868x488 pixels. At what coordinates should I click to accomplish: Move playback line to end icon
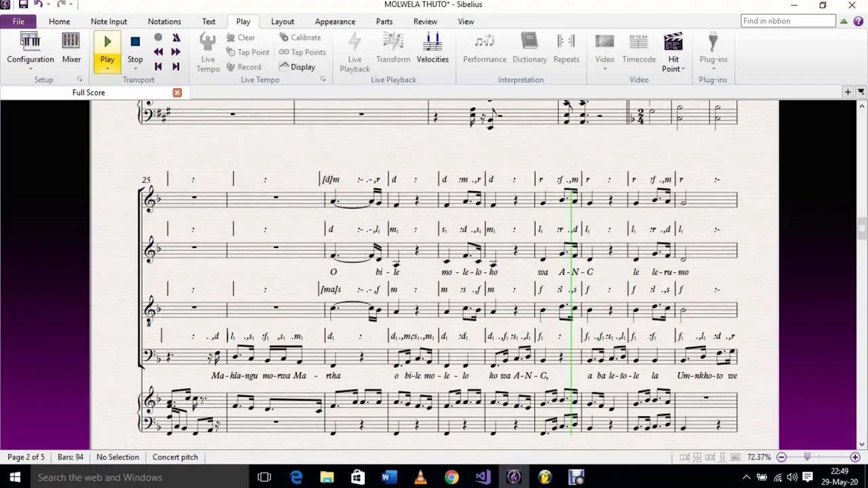tap(176, 66)
